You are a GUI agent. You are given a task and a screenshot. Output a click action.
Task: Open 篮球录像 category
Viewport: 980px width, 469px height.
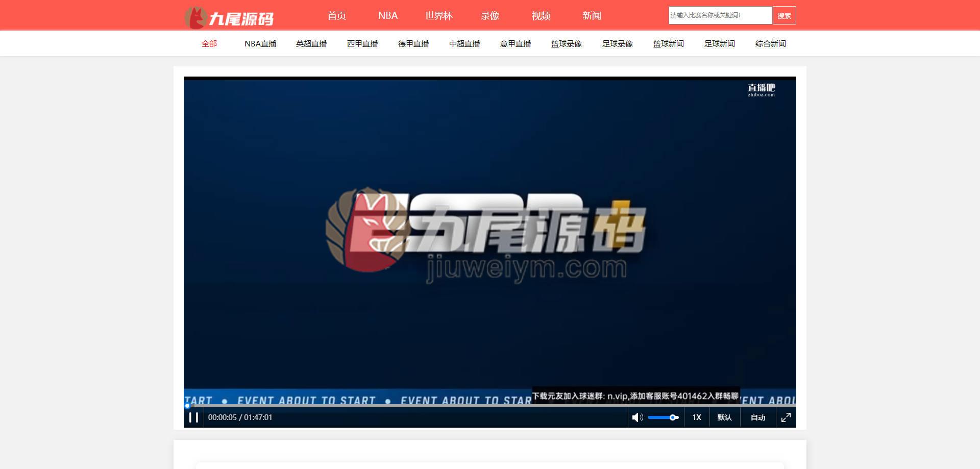pyautogui.click(x=567, y=44)
